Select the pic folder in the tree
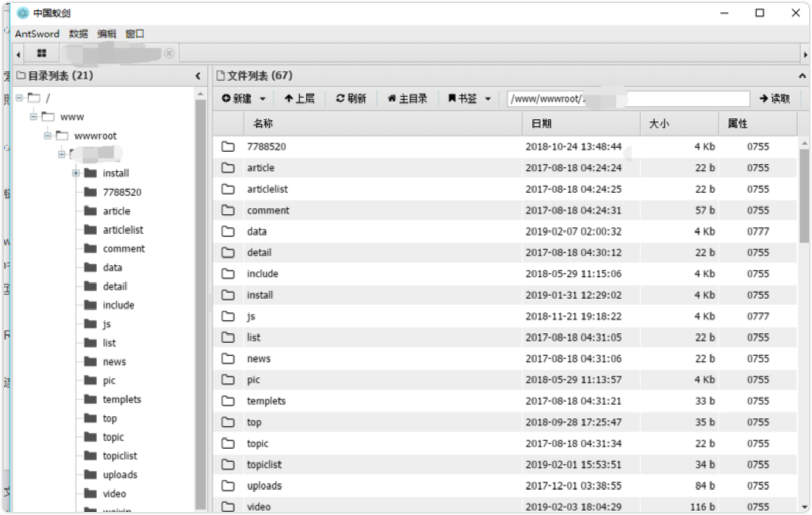The height and width of the screenshot is (515, 812). (x=109, y=381)
